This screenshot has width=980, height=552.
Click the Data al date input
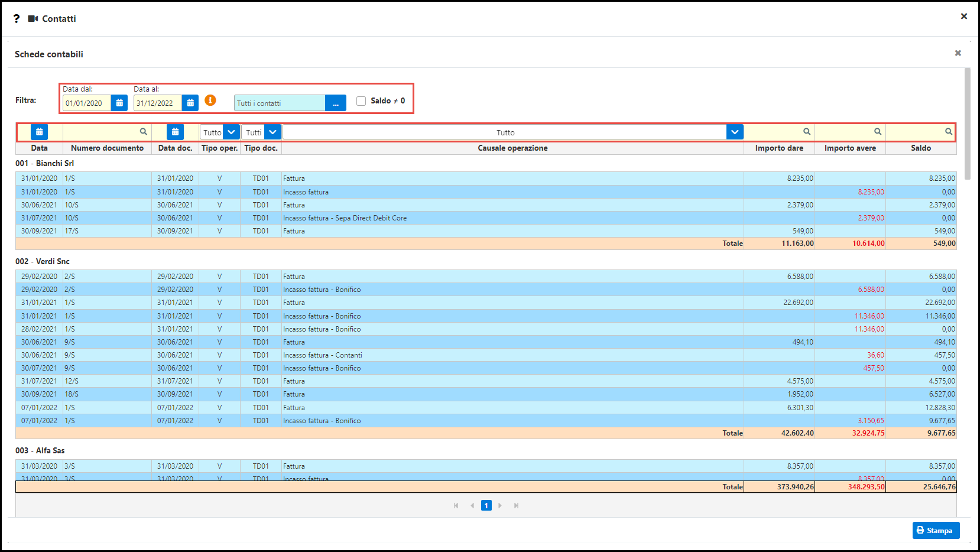coord(158,103)
